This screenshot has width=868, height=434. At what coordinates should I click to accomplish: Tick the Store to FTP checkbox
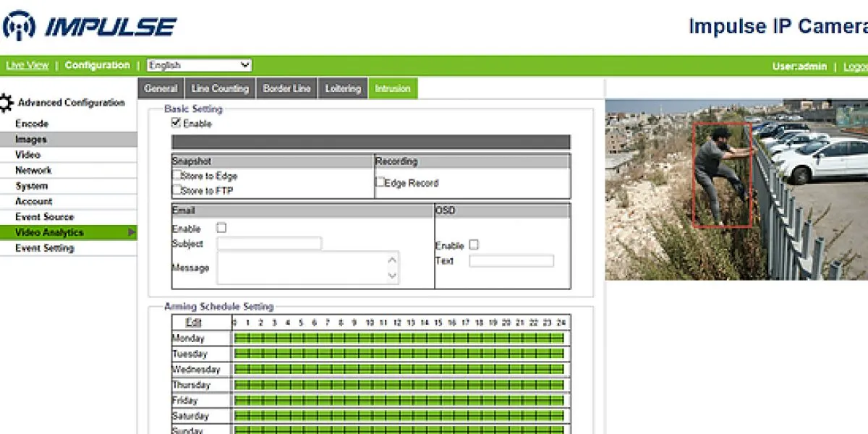176,190
